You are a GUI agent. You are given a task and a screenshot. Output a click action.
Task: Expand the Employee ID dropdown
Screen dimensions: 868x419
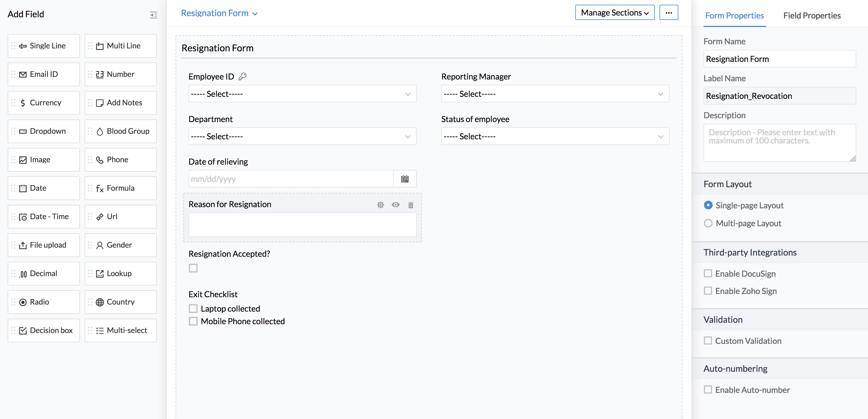click(302, 94)
